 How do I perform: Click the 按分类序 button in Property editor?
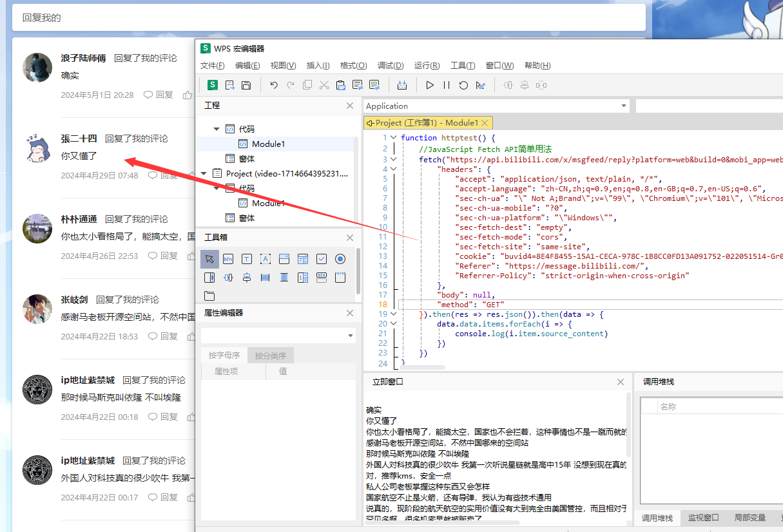[270, 355]
